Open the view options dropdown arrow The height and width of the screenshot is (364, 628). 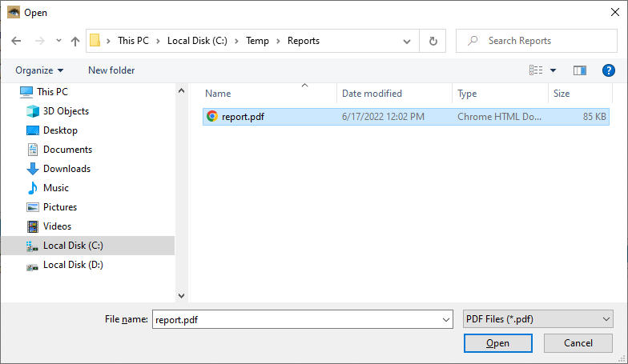pyautogui.click(x=553, y=70)
